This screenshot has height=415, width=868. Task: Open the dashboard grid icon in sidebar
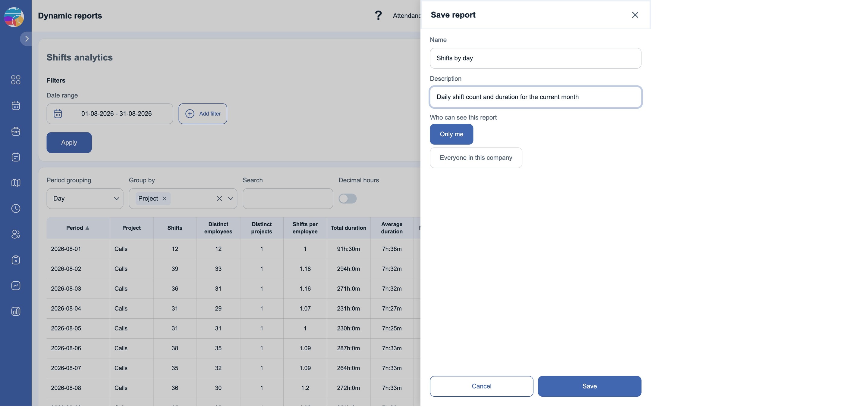15,80
